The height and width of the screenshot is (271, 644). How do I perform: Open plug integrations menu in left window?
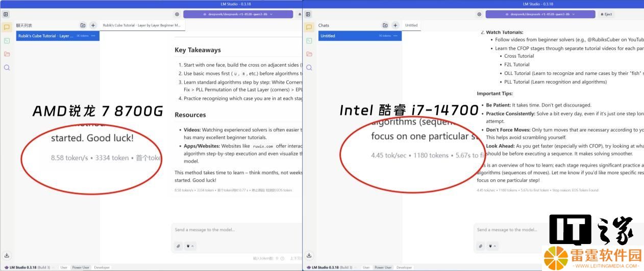(x=190, y=246)
